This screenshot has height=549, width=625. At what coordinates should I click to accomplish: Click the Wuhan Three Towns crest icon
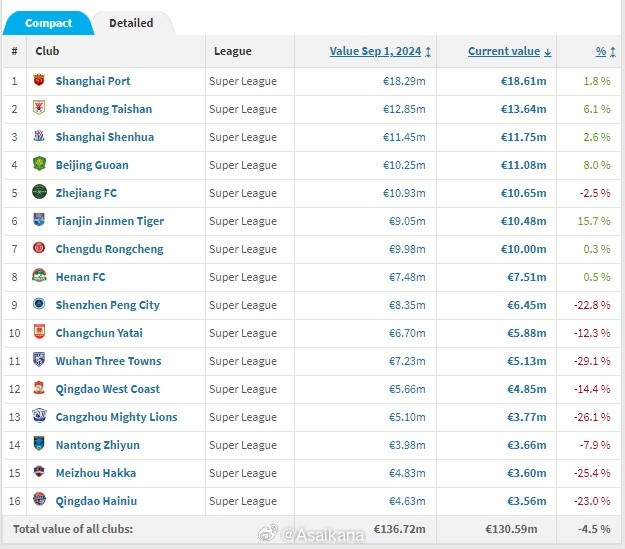39,361
